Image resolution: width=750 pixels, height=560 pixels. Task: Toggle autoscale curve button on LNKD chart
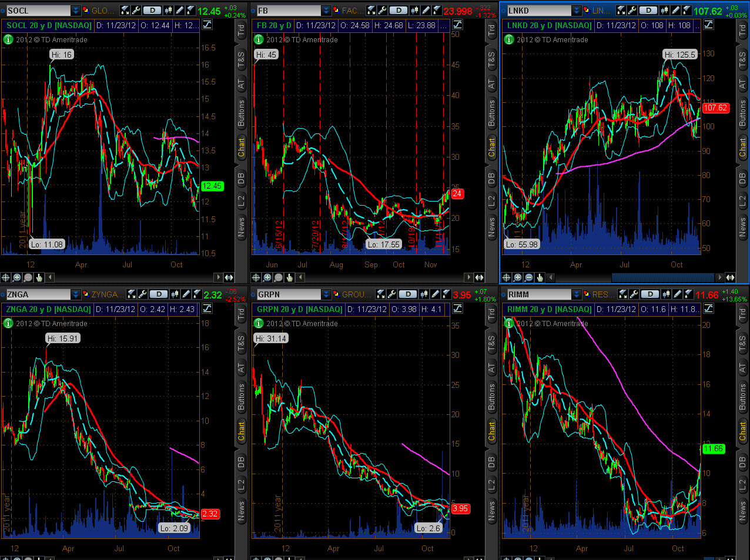point(708,25)
